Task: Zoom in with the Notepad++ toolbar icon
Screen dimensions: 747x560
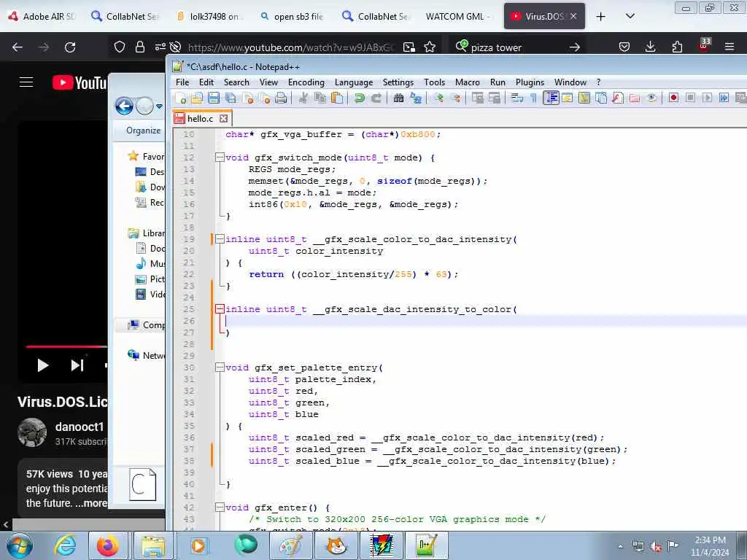Action: (x=438, y=98)
